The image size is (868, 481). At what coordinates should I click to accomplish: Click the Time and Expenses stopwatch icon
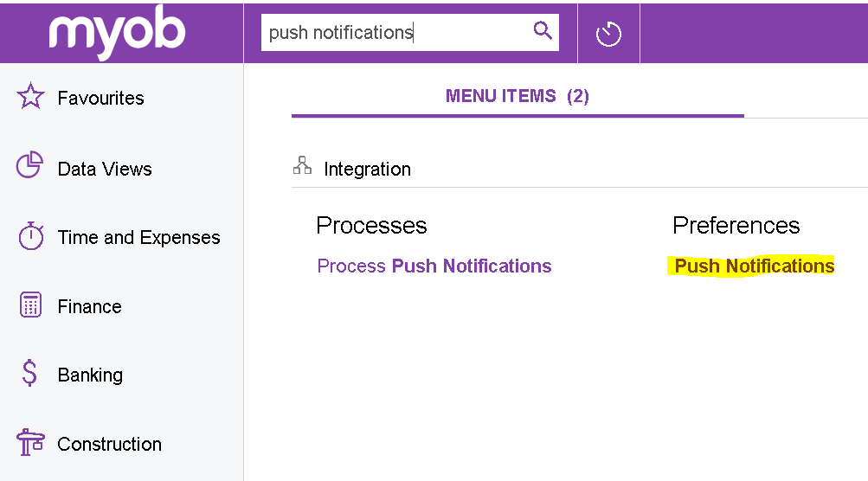coord(30,236)
